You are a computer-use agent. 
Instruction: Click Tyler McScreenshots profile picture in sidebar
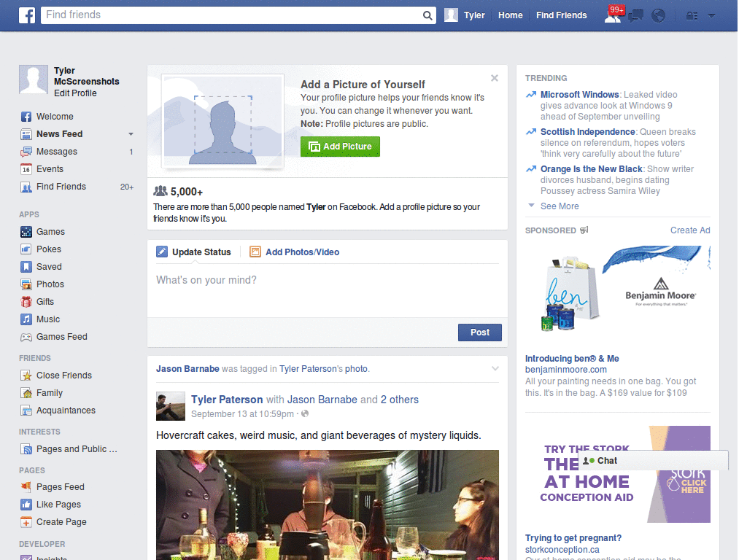pyautogui.click(x=34, y=79)
